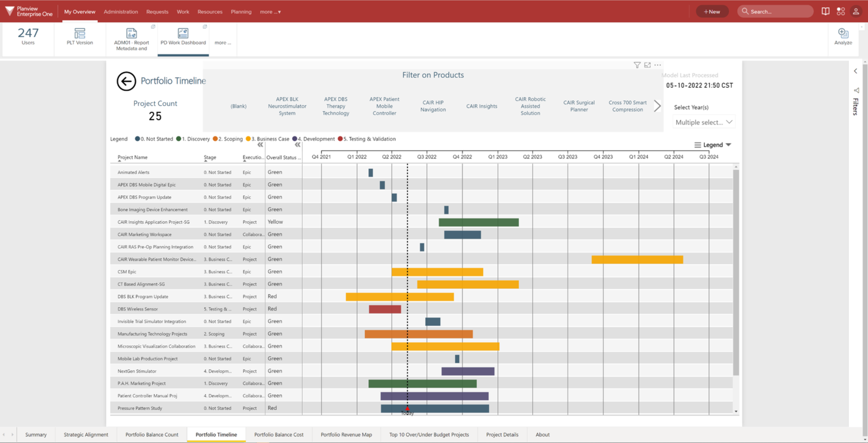
Task: Open the Planning menu
Action: pos(241,12)
